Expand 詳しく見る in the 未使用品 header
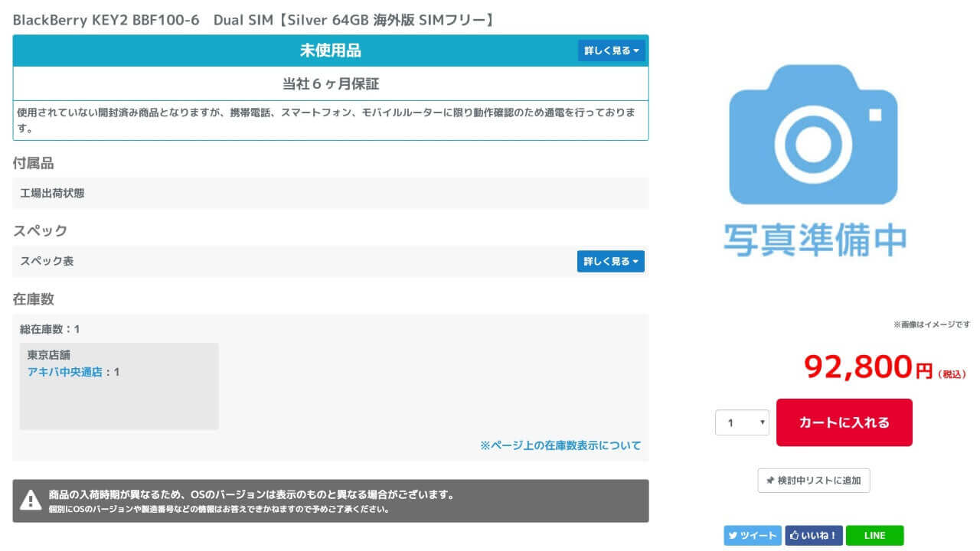 tap(611, 51)
